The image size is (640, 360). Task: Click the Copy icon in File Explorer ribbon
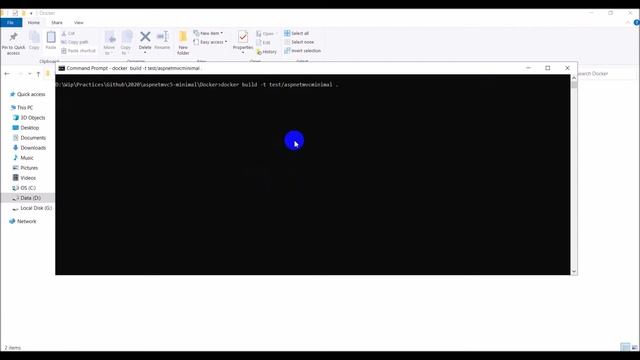34,40
